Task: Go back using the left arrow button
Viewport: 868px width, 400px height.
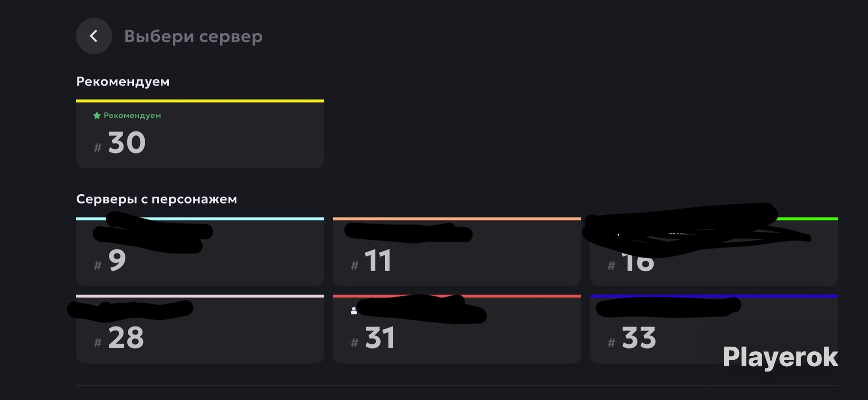Action: pyautogui.click(x=94, y=36)
